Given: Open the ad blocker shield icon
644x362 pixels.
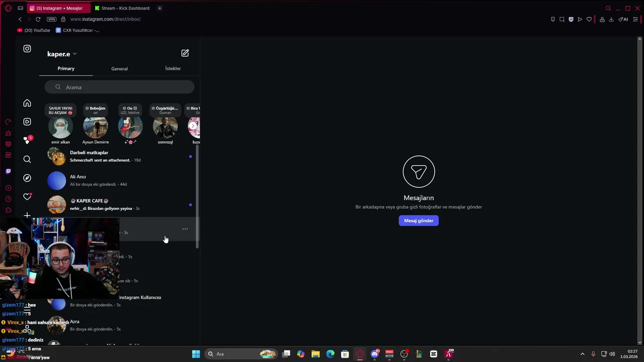Looking at the screenshot, I should coord(571,19).
